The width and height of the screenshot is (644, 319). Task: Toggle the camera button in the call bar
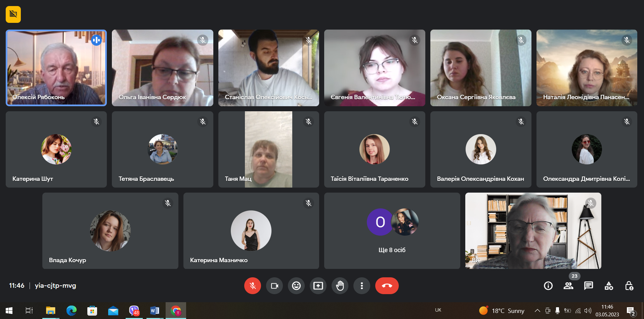tap(274, 286)
